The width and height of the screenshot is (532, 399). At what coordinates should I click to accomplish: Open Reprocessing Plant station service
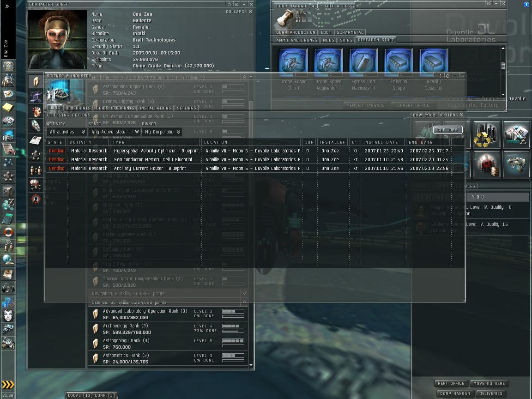pyautogui.click(x=486, y=135)
